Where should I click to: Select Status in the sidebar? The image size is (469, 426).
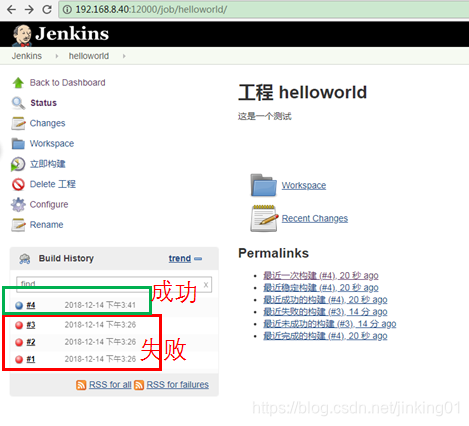point(43,103)
